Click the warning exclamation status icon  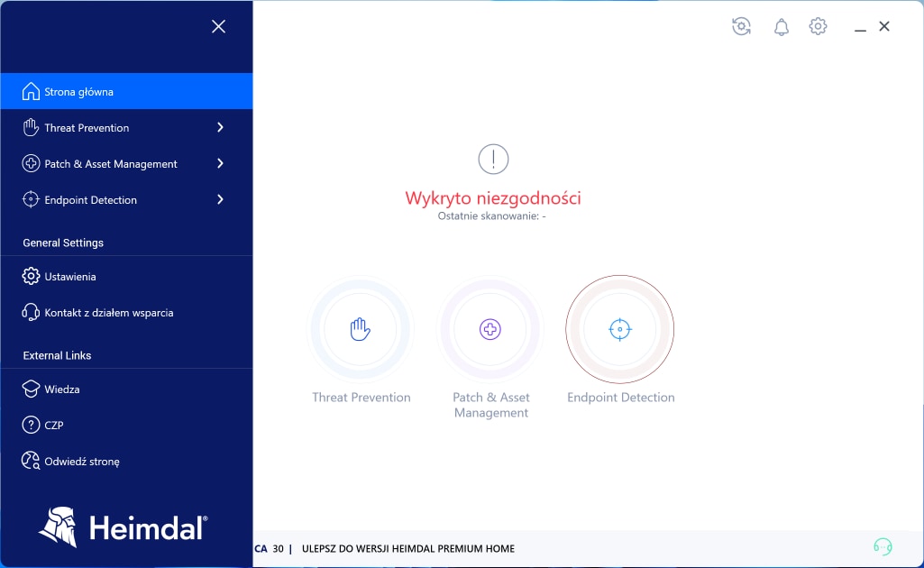493,159
